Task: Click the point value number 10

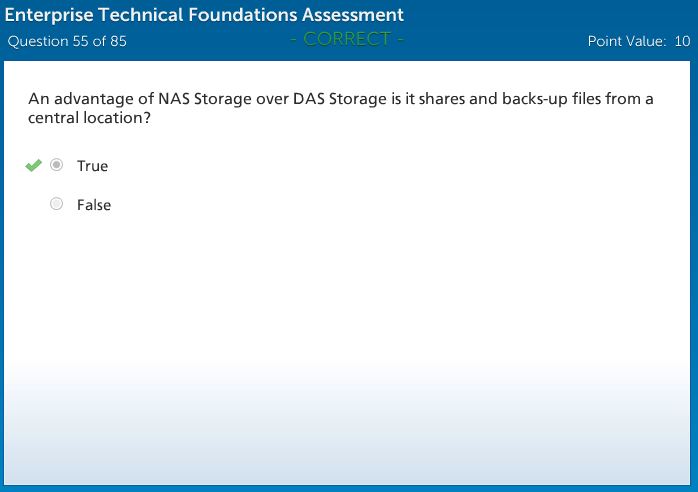Action: 682,41
